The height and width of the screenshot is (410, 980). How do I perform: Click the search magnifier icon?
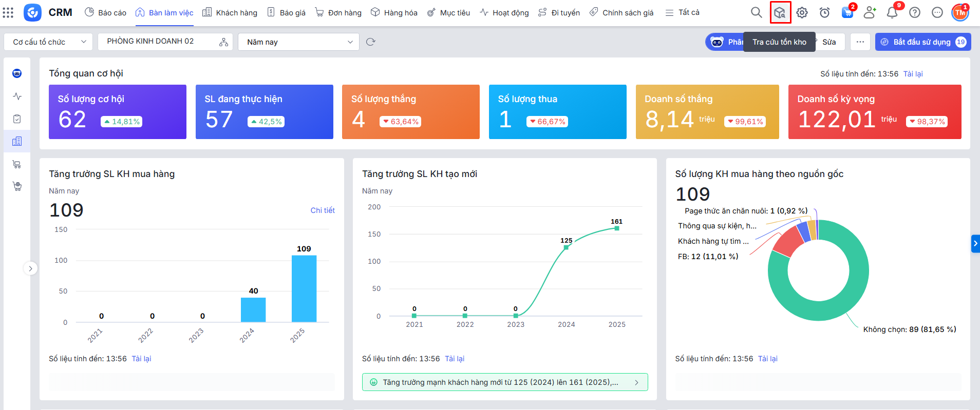point(756,12)
